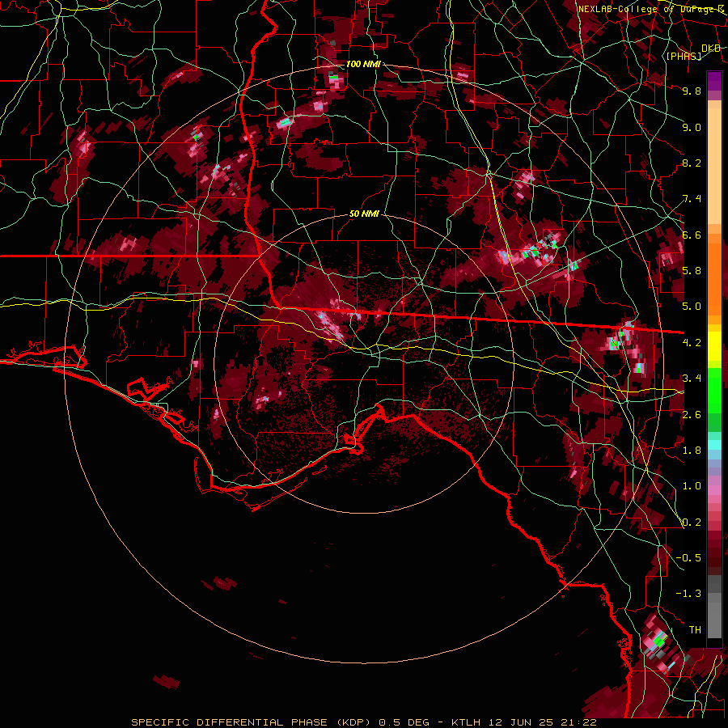Screen dimensions: 728x728
Task: Pick the cyan band of the color bar
Action: point(714,445)
